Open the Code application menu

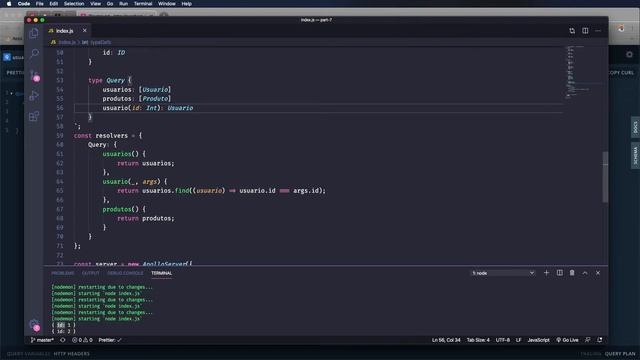coord(24,4)
